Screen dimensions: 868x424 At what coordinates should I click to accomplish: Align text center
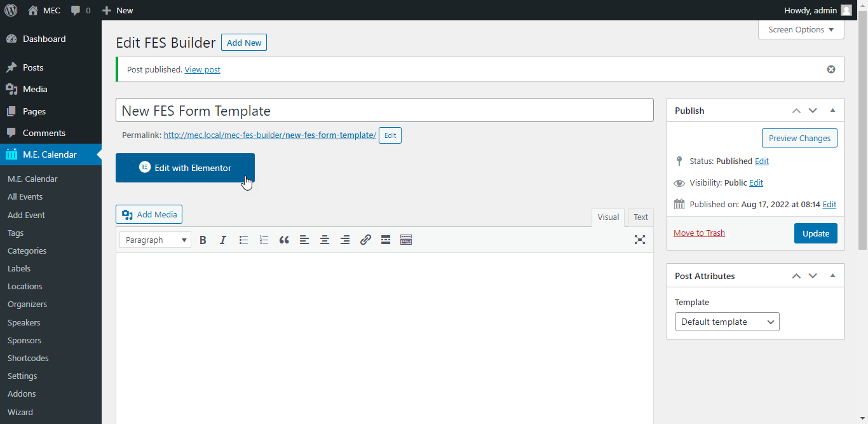pos(325,240)
